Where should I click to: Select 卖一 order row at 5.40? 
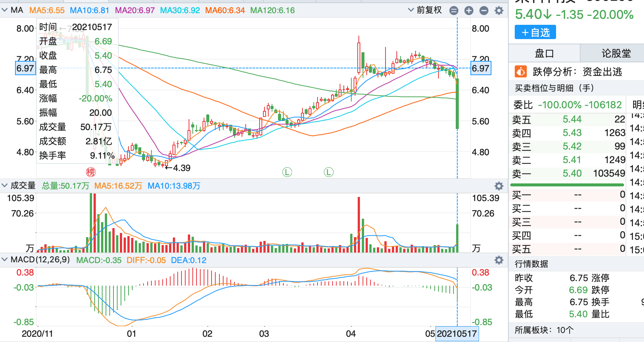tap(567, 173)
